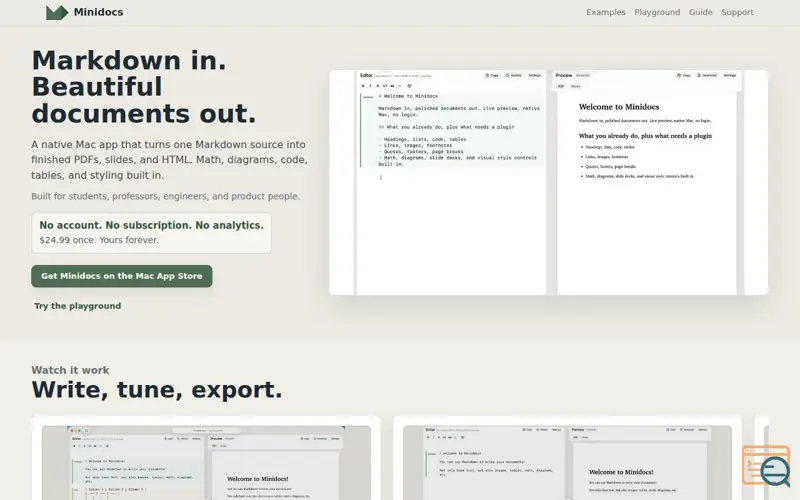The width and height of the screenshot is (800, 500).
Task: Open the first demo video thumbnail
Action: pyautogui.click(x=206, y=463)
